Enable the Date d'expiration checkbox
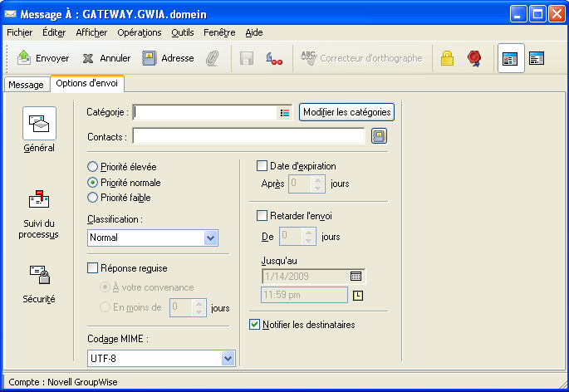The width and height of the screenshot is (569, 392). point(262,166)
